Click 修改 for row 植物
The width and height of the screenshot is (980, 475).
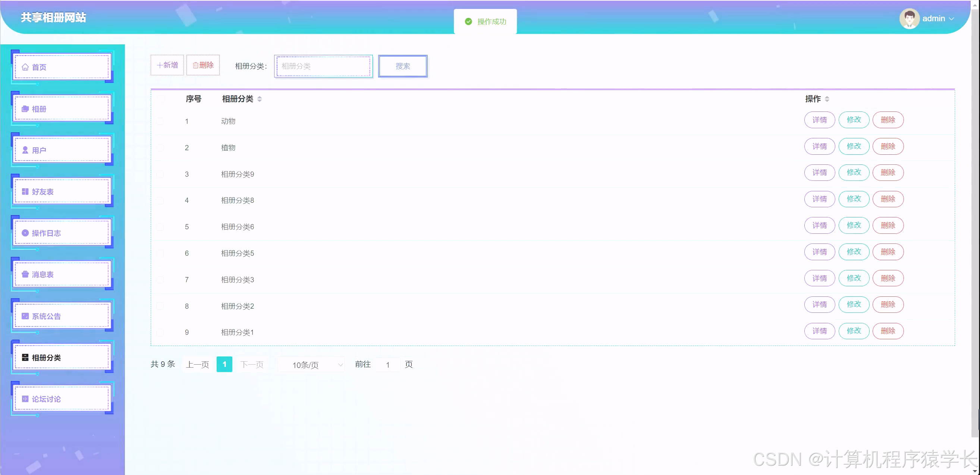point(853,147)
